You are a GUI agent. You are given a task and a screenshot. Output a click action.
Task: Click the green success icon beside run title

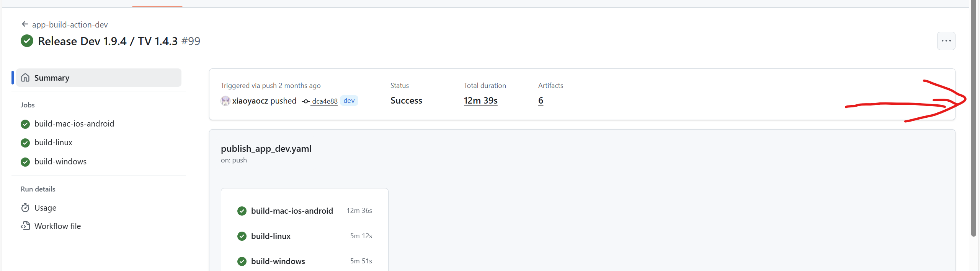(27, 41)
